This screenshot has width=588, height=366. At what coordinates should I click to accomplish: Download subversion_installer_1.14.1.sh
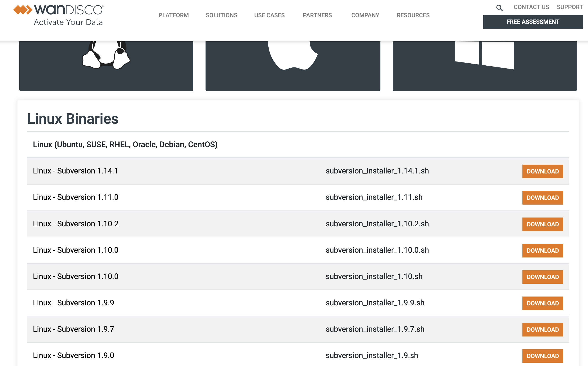542,171
